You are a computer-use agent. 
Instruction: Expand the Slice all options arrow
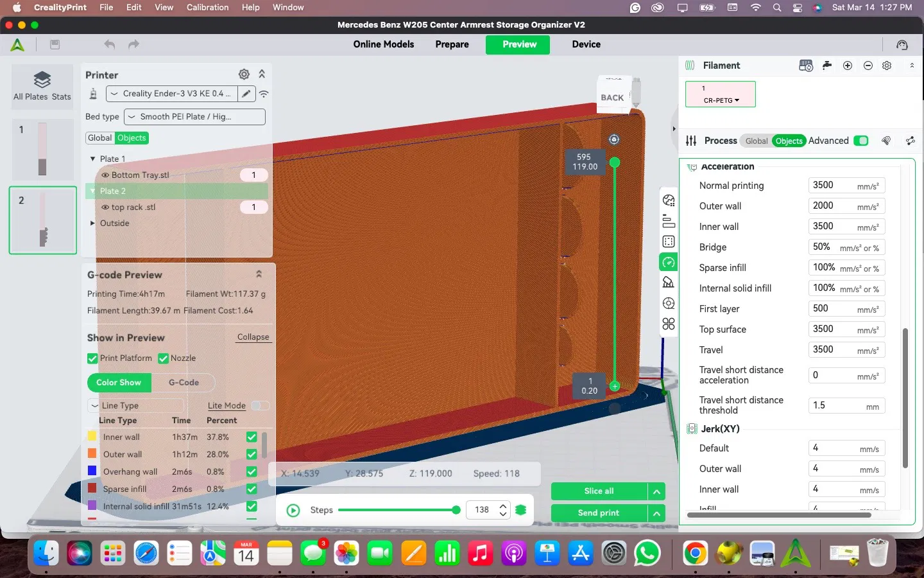coord(656,491)
